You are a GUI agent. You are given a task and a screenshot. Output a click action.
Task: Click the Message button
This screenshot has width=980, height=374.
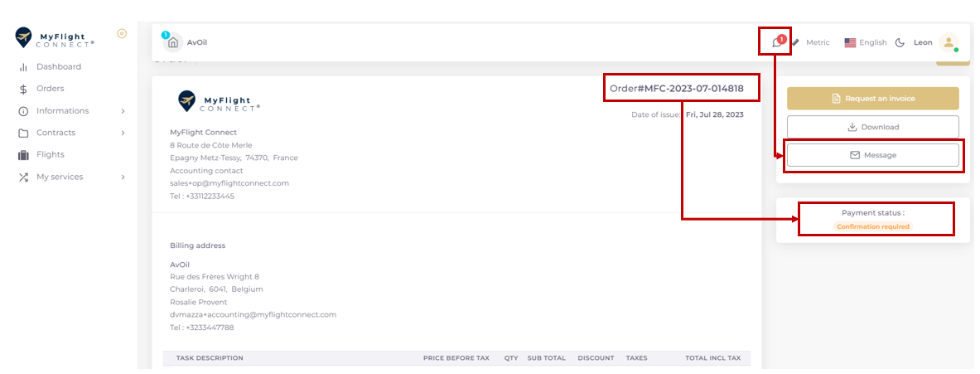click(872, 155)
